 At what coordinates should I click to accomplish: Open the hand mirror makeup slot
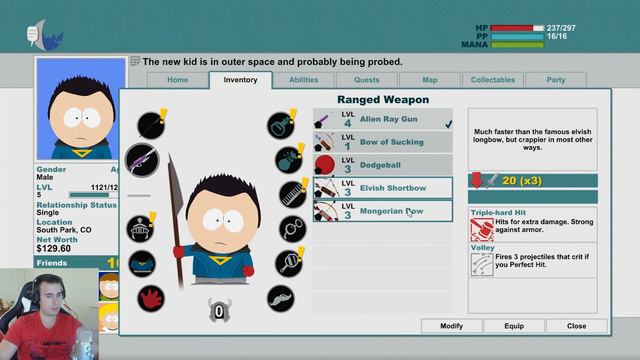(289, 264)
